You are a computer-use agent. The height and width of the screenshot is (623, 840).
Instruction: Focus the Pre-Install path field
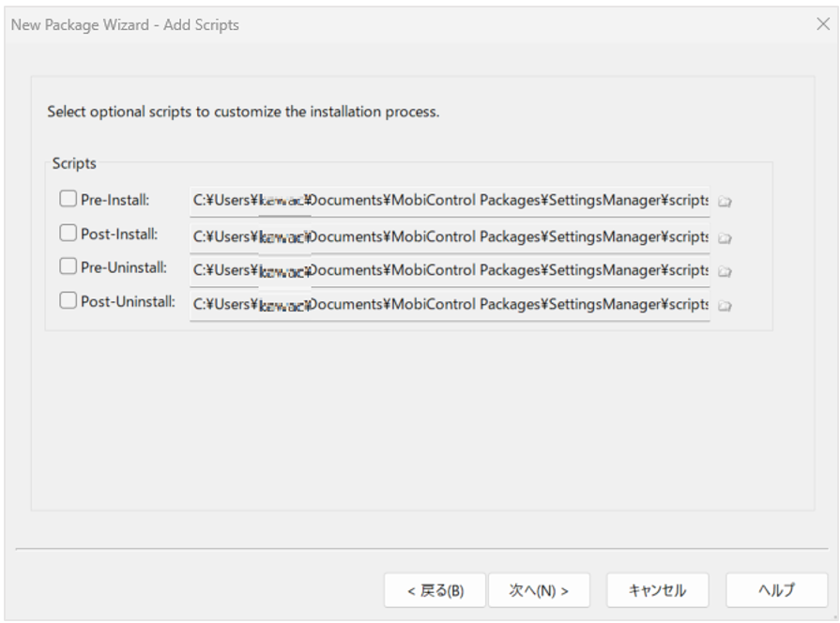[450, 201]
